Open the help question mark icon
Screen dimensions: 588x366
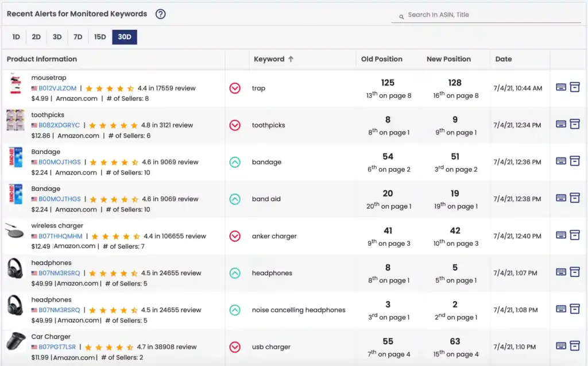coord(160,14)
